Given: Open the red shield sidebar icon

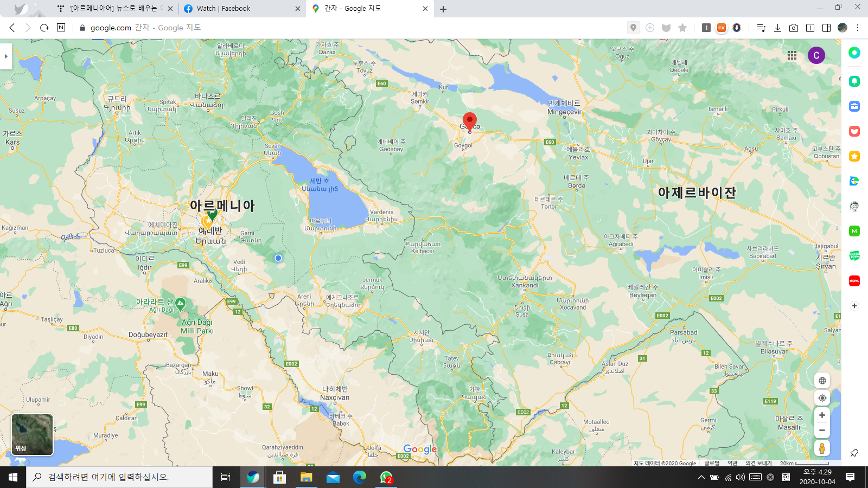Looking at the screenshot, I should coord(854,131).
